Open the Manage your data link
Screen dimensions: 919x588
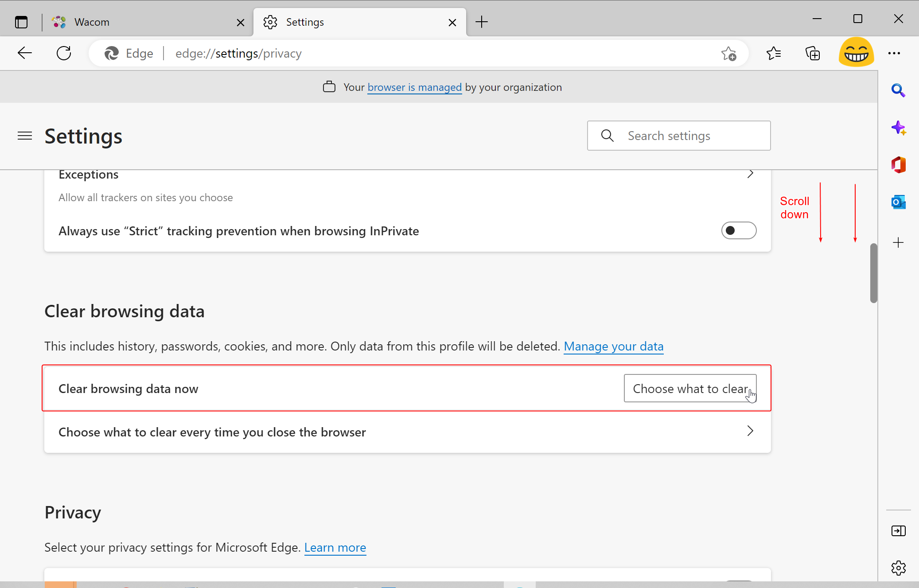coord(613,346)
